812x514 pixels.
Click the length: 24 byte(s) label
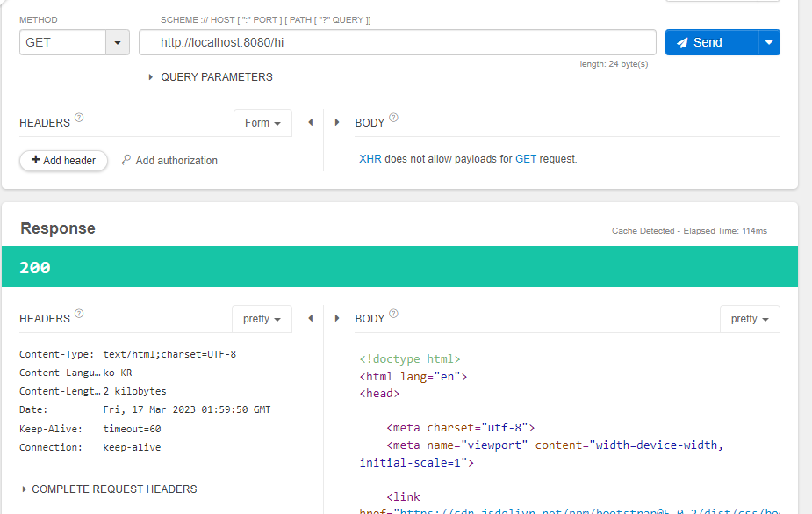[x=614, y=64]
